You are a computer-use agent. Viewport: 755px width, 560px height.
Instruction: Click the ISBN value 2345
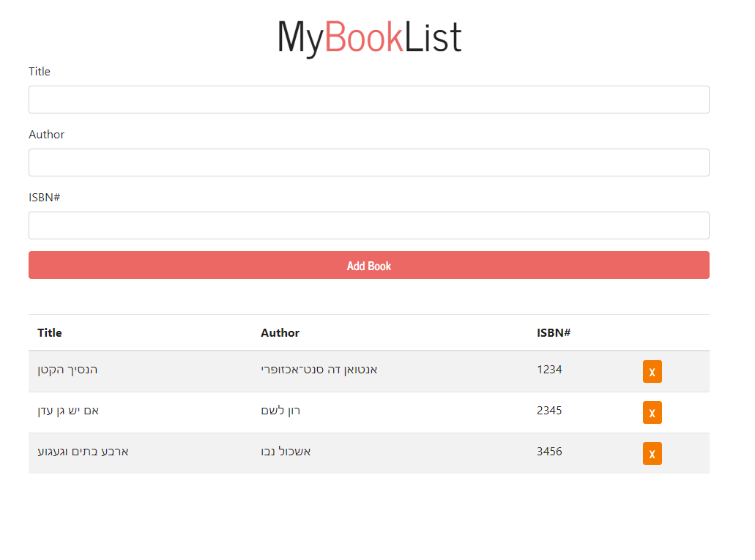550,411
